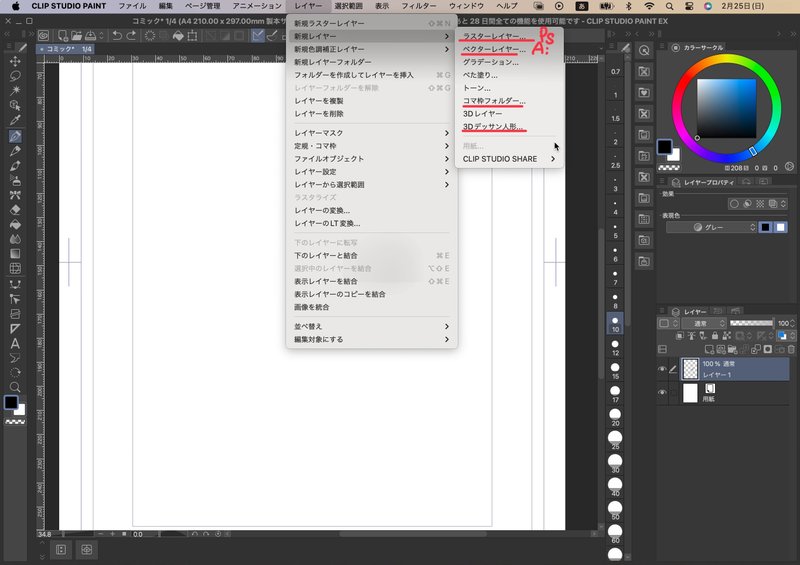Select white expression color button
800x565 pixels.
(781, 227)
